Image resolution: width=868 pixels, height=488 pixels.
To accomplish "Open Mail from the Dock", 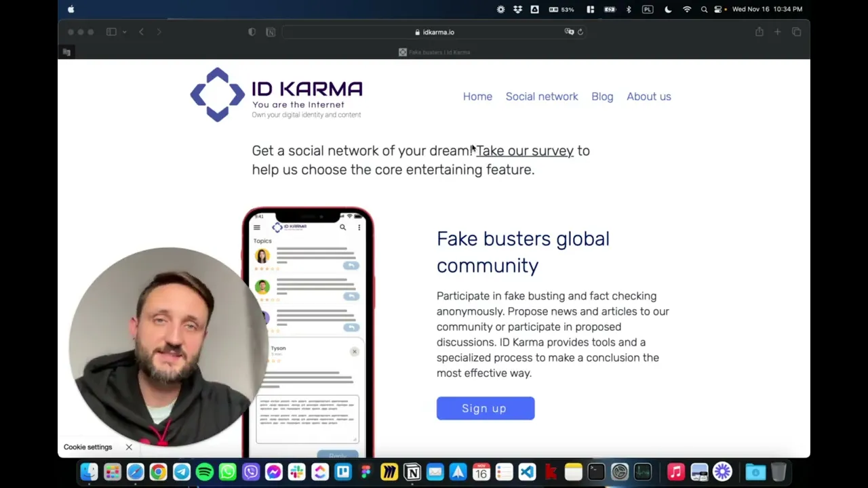I will click(x=435, y=472).
